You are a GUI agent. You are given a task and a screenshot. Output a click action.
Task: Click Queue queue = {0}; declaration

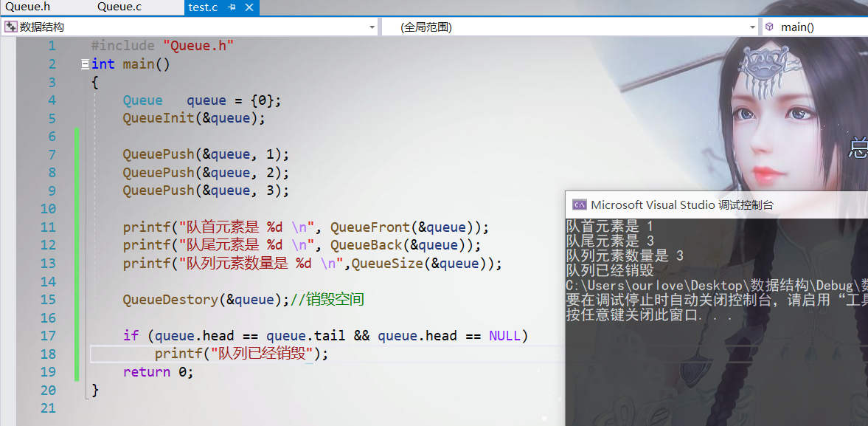click(x=202, y=100)
